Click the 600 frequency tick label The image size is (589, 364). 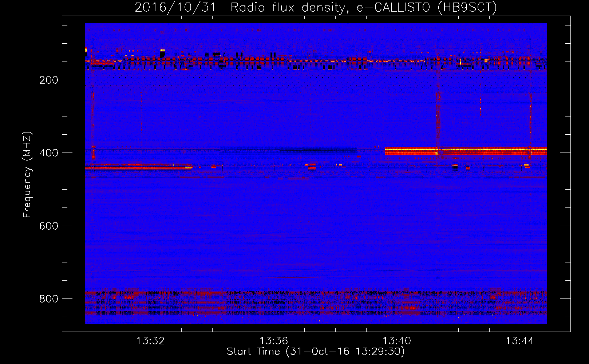(x=49, y=226)
